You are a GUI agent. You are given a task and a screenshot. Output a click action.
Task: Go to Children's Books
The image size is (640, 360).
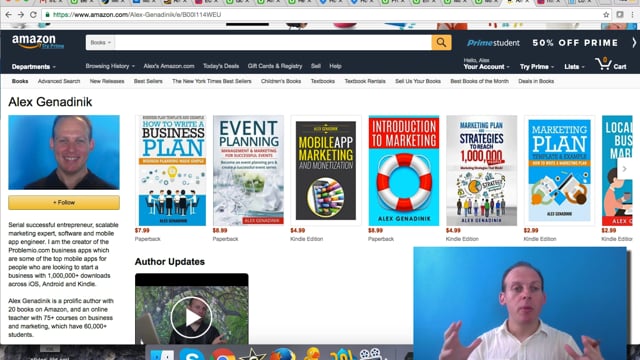[x=281, y=81]
